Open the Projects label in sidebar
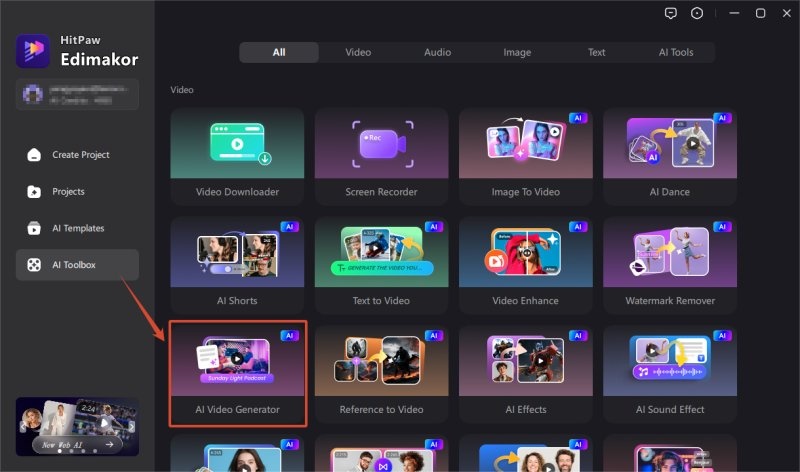 click(68, 191)
